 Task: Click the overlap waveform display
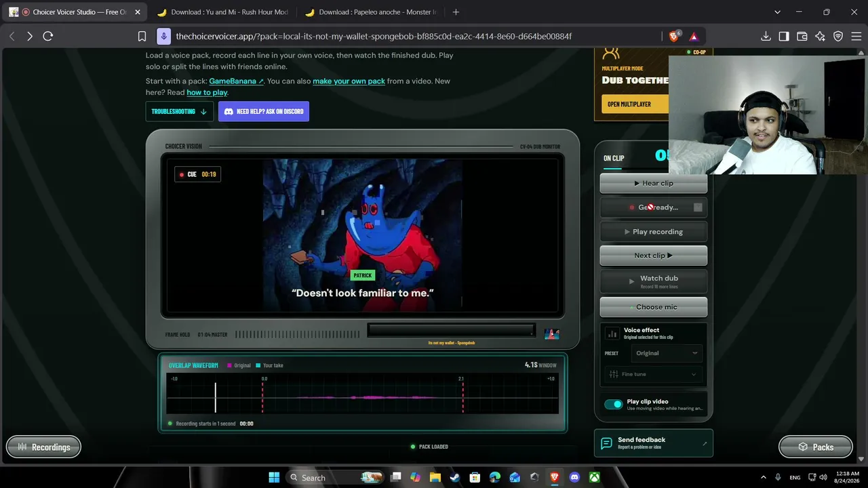point(363,394)
